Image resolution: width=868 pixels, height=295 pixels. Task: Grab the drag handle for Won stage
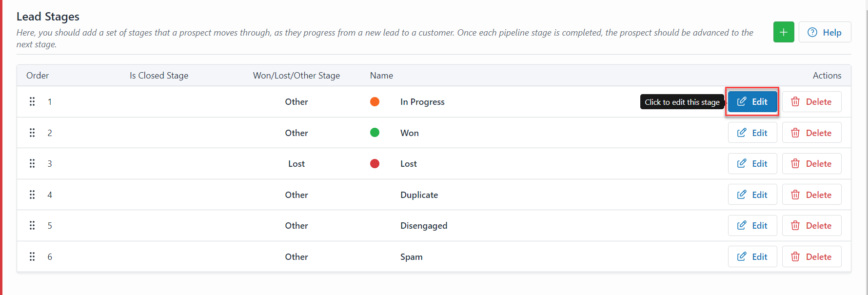click(32, 133)
